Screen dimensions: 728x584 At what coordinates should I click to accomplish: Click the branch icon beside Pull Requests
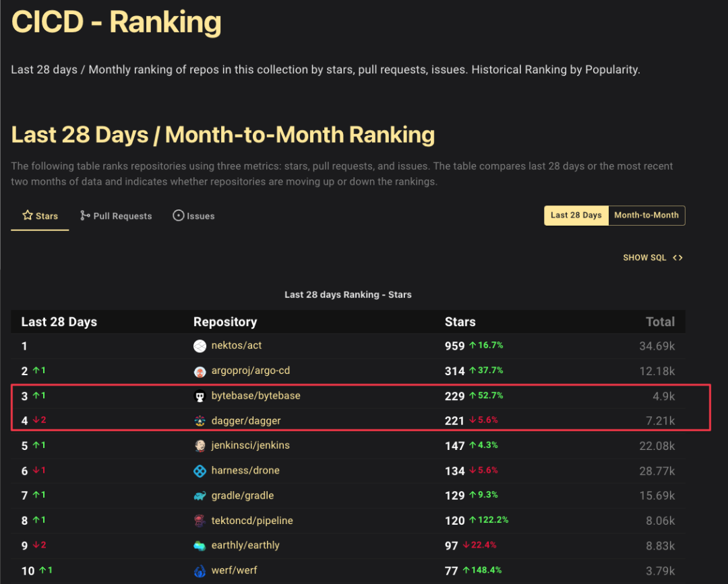pyautogui.click(x=85, y=216)
